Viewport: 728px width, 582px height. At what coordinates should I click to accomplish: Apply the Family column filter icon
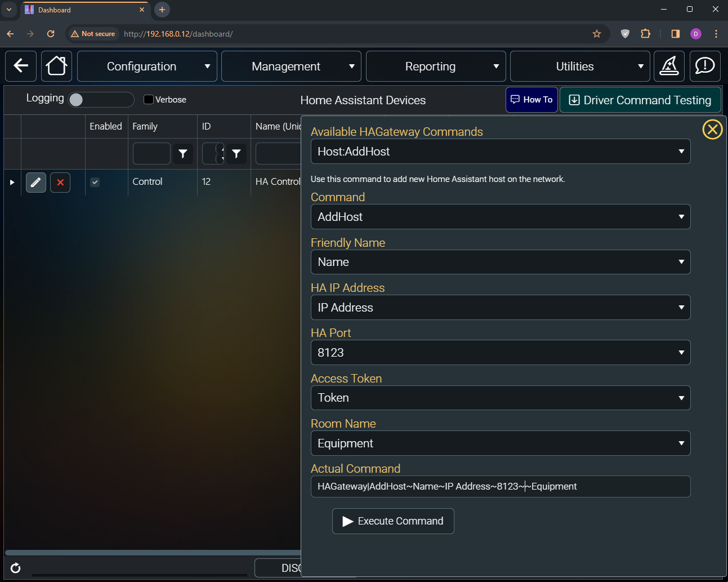(183, 153)
